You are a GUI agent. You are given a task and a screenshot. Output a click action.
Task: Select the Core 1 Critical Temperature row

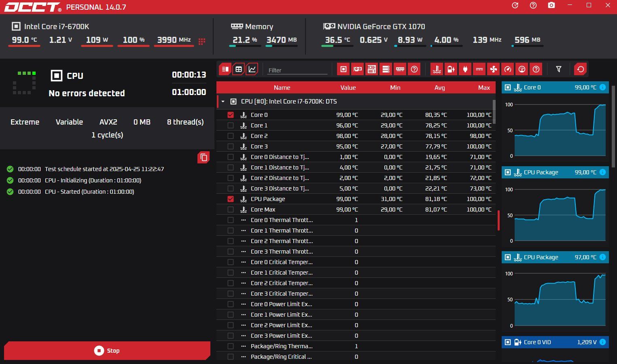(356, 273)
